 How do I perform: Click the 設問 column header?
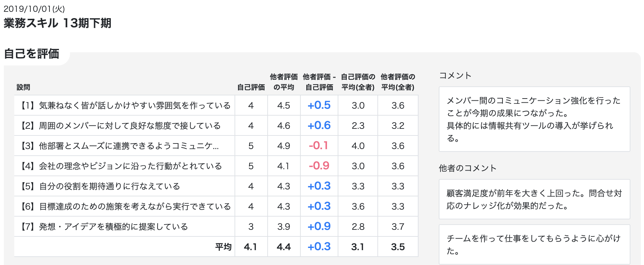pos(23,87)
